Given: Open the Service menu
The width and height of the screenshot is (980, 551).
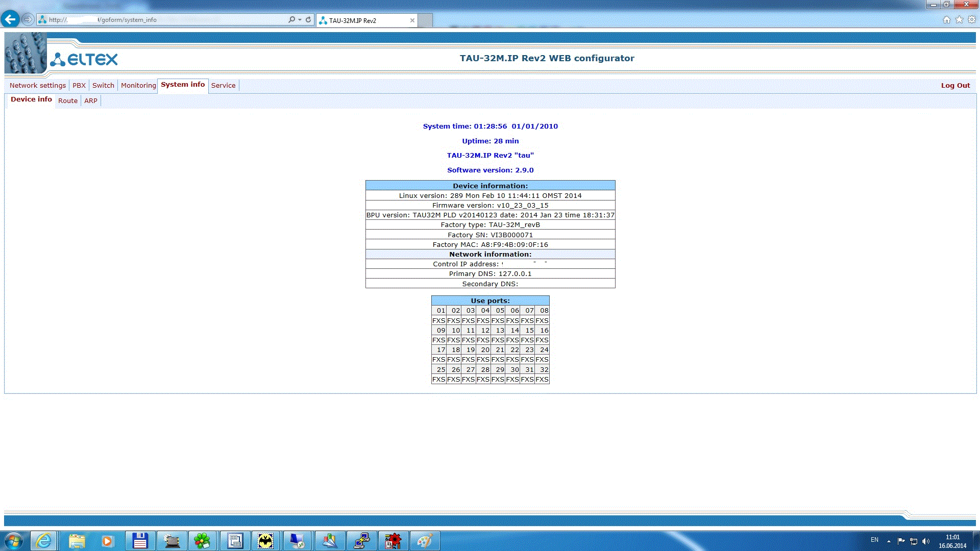Looking at the screenshot, I should [223, 85].
